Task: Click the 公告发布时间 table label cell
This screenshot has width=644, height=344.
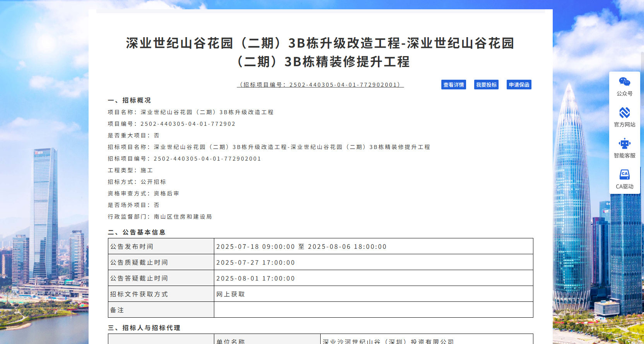Action: (161, 246)
